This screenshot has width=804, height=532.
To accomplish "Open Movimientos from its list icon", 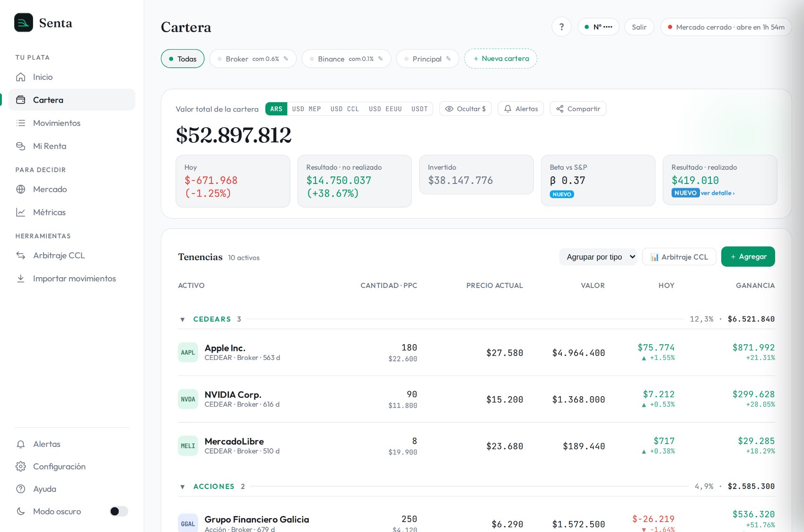I will coord(21,123).
